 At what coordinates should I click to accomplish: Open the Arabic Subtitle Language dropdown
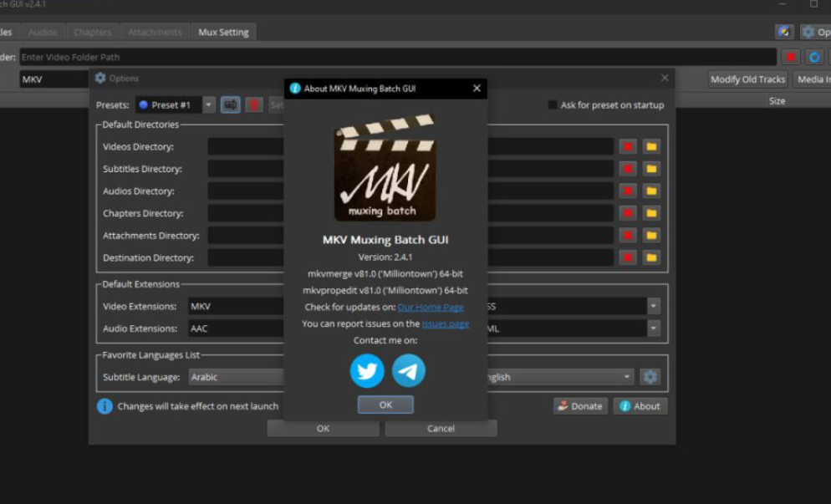pos(237,377)
